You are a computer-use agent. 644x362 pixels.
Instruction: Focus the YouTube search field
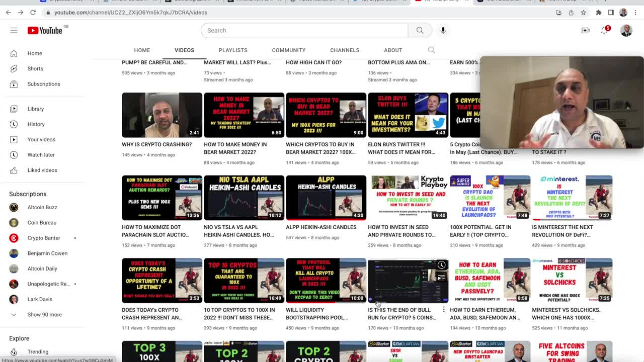tap(304, 30)
